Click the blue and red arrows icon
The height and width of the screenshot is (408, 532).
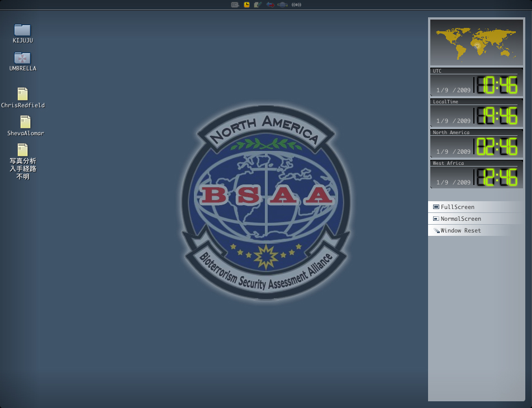(x=270, y=4)
